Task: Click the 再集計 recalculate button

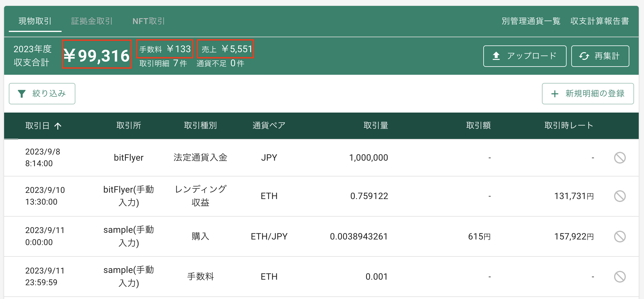Action: pos(600,56)
